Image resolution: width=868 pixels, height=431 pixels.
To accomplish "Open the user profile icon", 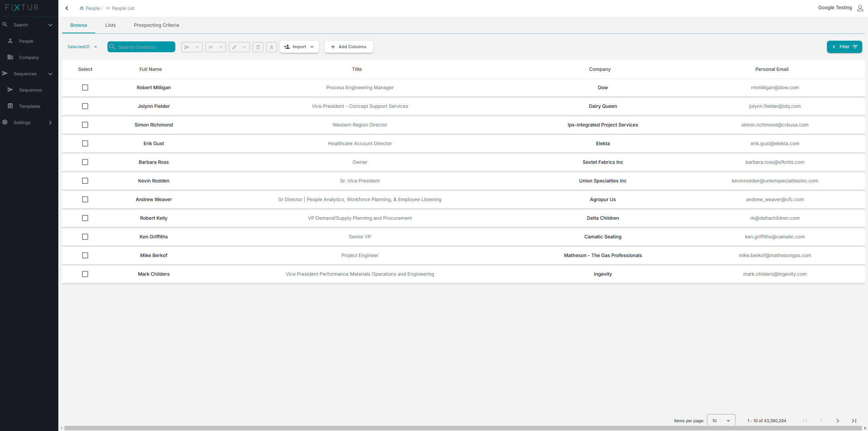I will click(x=860, y=8).
